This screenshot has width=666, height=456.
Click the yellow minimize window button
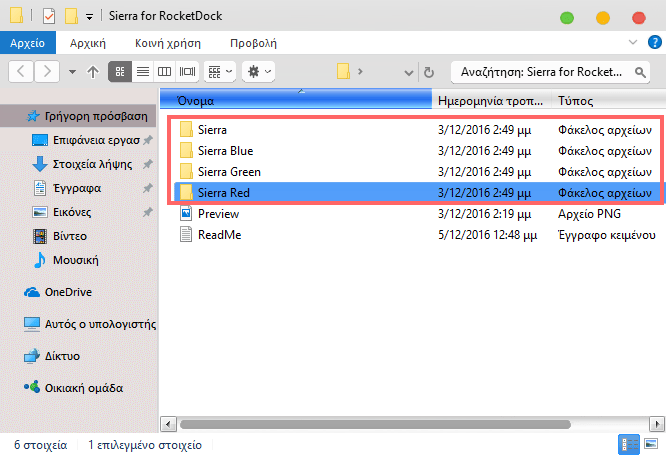(x=603, y=18)
